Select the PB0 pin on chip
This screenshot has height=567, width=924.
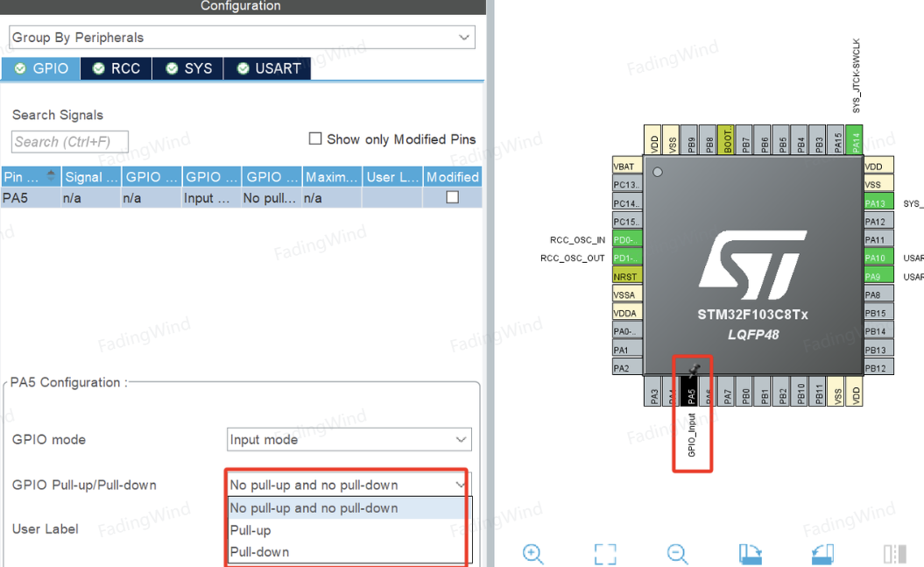745,391
